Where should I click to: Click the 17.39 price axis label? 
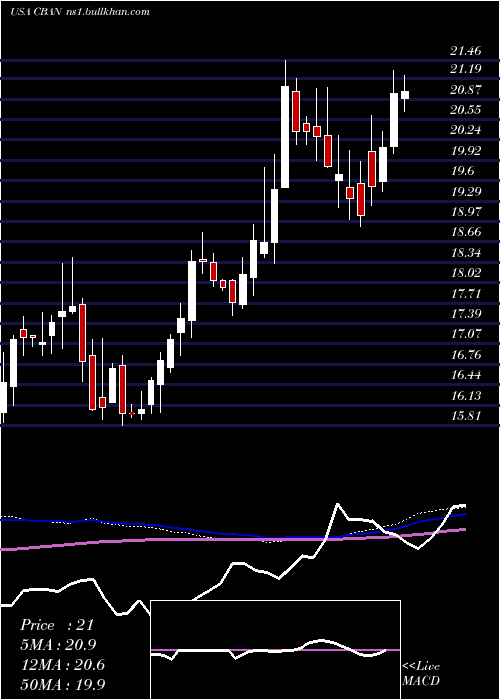pos(466,314)
